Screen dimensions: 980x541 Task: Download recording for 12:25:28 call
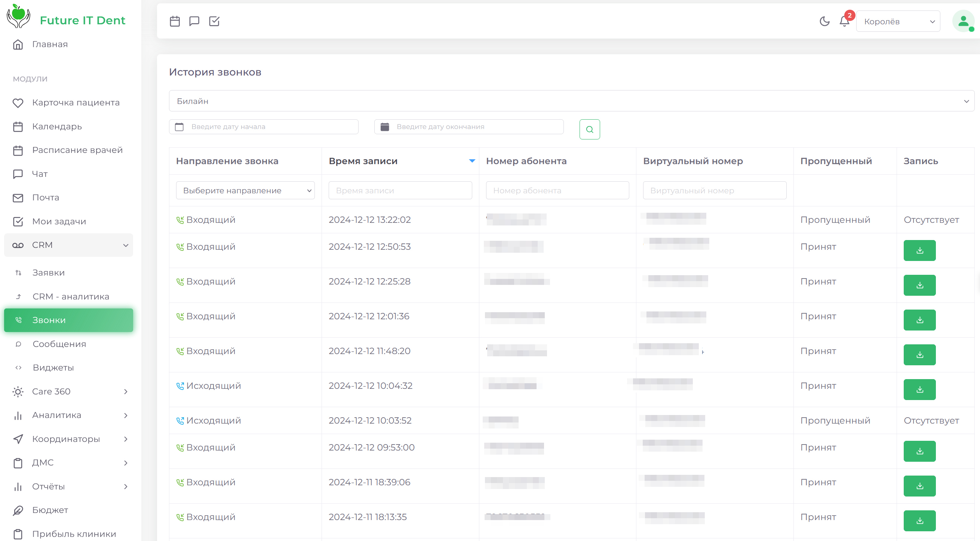pyautogui.click(x=919, y=285)
